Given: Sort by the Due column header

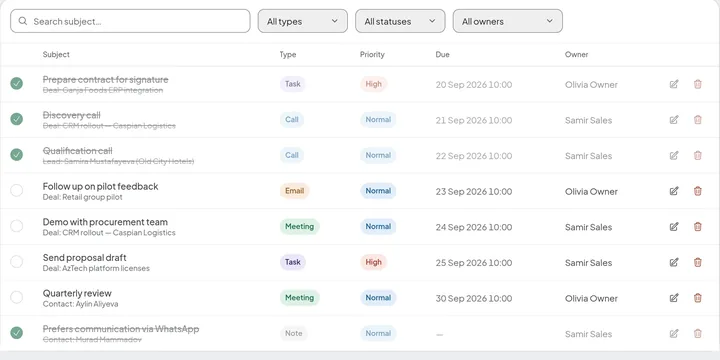Looking at the screenshot, I should pyautogui.click(x=443, y=54).
